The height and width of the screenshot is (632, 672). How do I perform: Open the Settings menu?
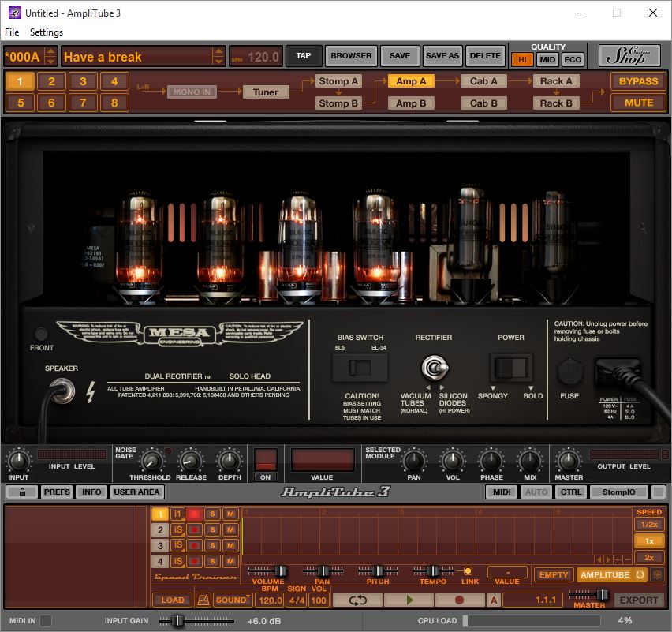point(47,32)
